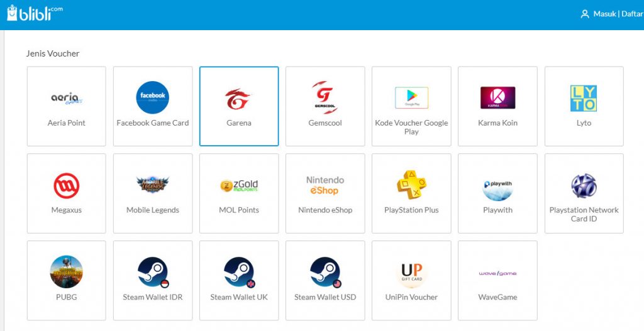The image size is (644, 331).
Task: Select the Megaxus red circle logo
Action: (x=67, y=185)
